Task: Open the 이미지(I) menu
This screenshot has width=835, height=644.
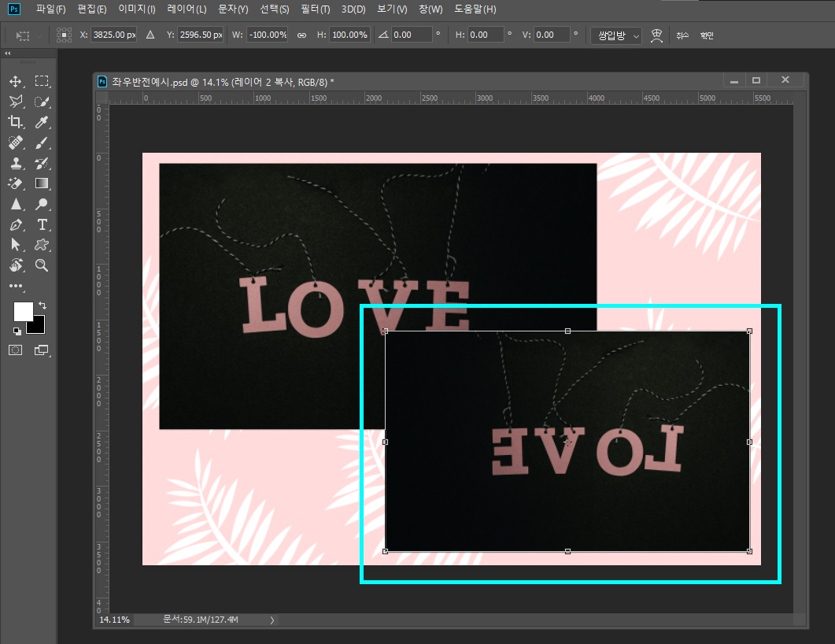Action: coord(137,9)
